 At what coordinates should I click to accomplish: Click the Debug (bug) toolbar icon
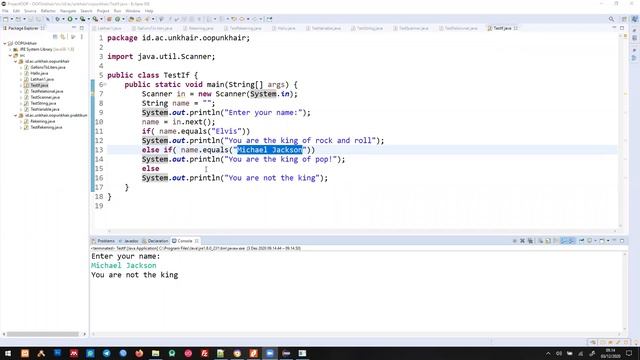click(58, 19)
